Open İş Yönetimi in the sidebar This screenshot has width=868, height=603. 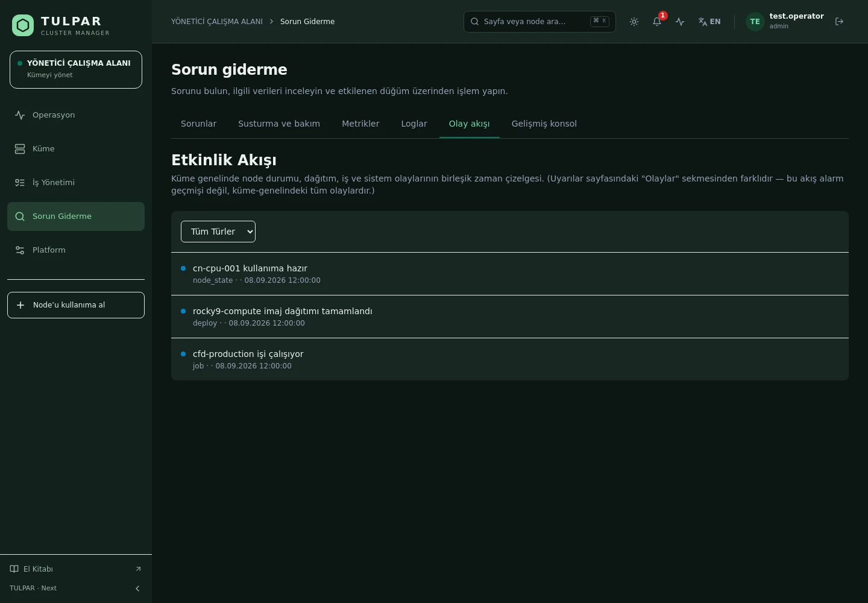[76, 183]
